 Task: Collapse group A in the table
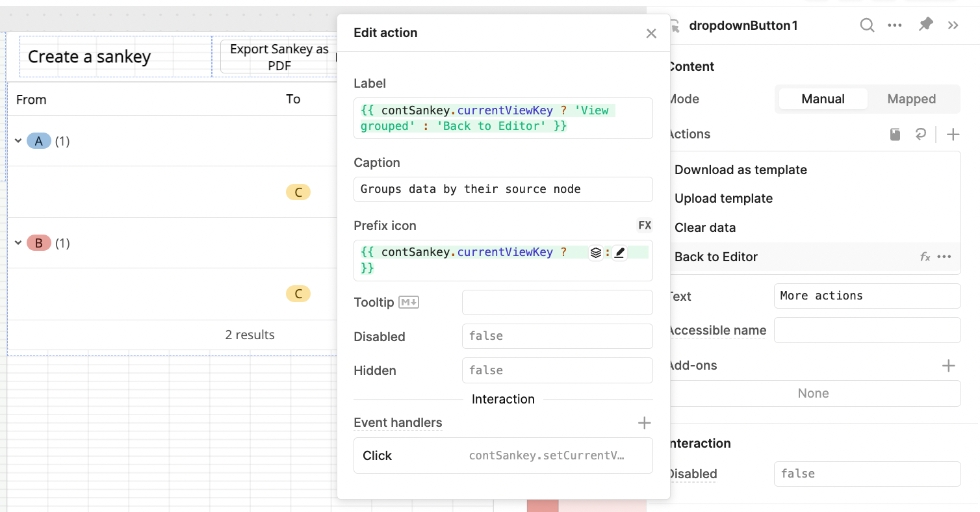click(18, 141)
